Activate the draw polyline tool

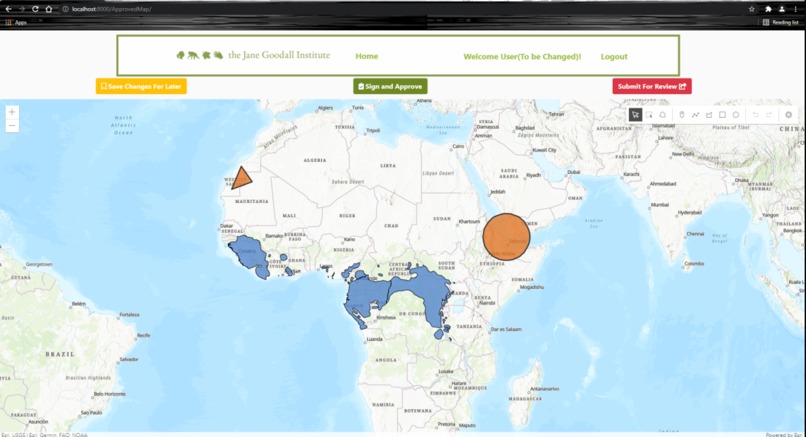(695, 115)
